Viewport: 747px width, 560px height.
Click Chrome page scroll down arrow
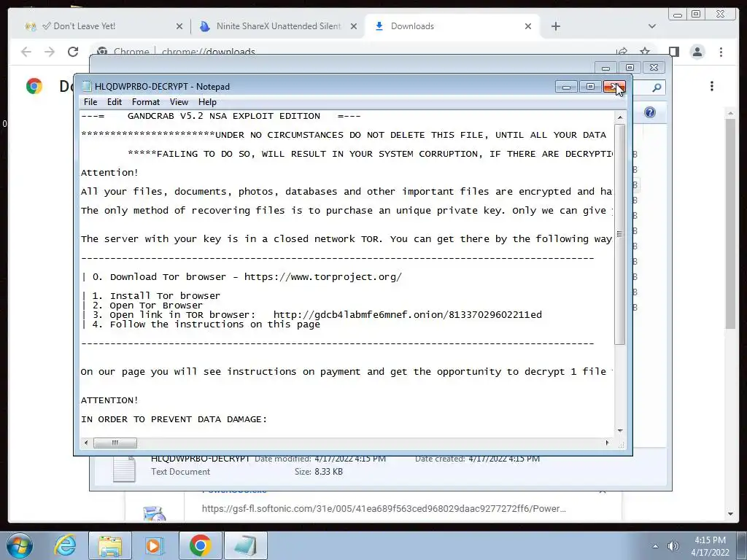pos(730,514)
